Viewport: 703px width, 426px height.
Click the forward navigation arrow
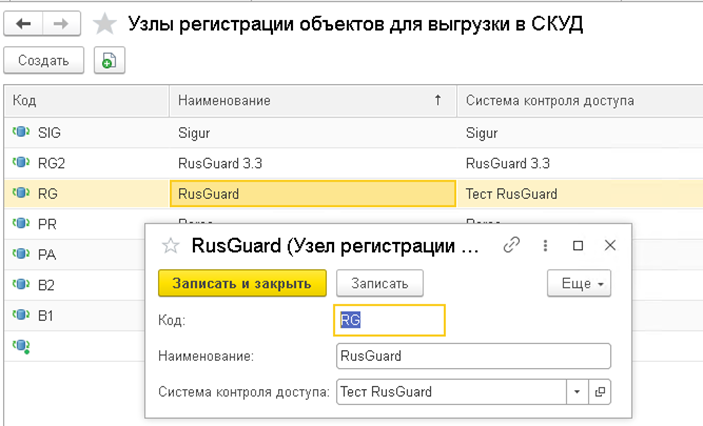point(61,23)
